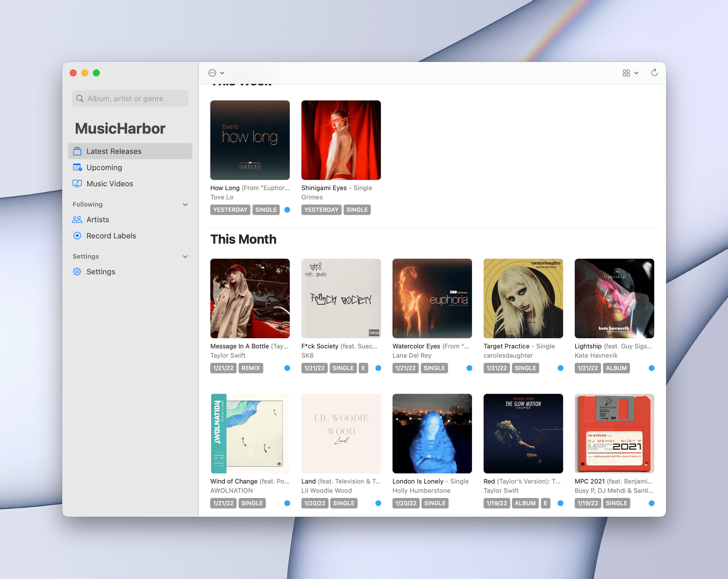This screenshot has height=579, width=728.
Task: Toggle unread dot on MPC 2021
Action: tap(652, 503)
